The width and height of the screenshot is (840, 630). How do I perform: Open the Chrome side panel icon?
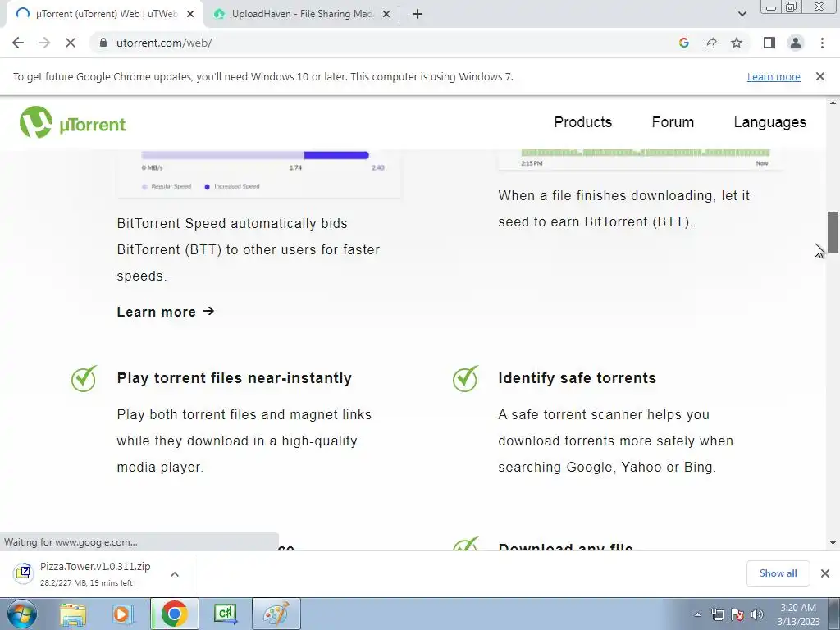pos(769,43)
